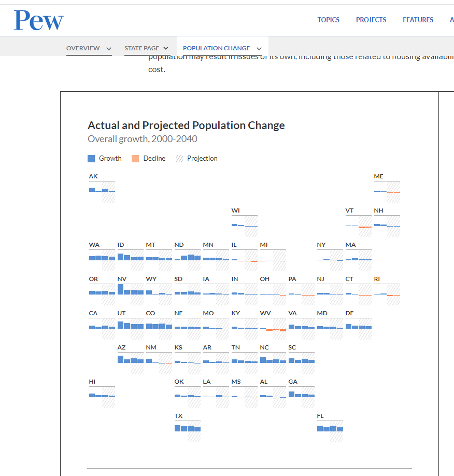Click the blue Growth legend swatch
Screen dimensions: 454x476
coord(92,159)
